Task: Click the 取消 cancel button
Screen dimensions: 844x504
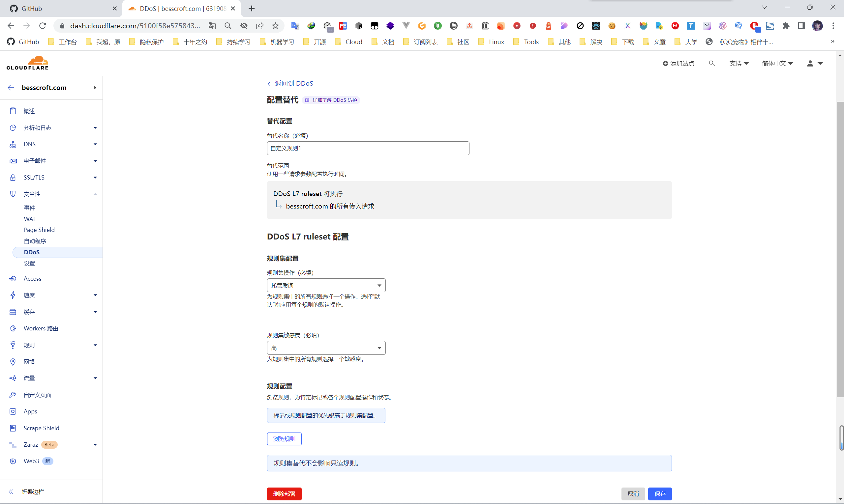Action: (x=633, y=493)
